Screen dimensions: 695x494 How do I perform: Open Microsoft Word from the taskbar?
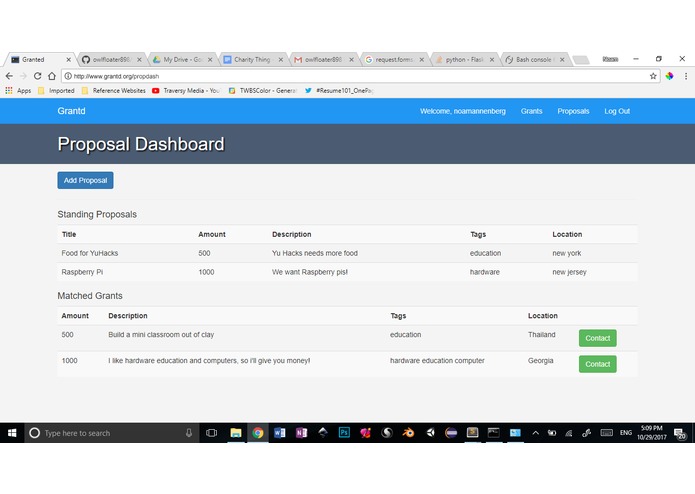coord(279,433)
